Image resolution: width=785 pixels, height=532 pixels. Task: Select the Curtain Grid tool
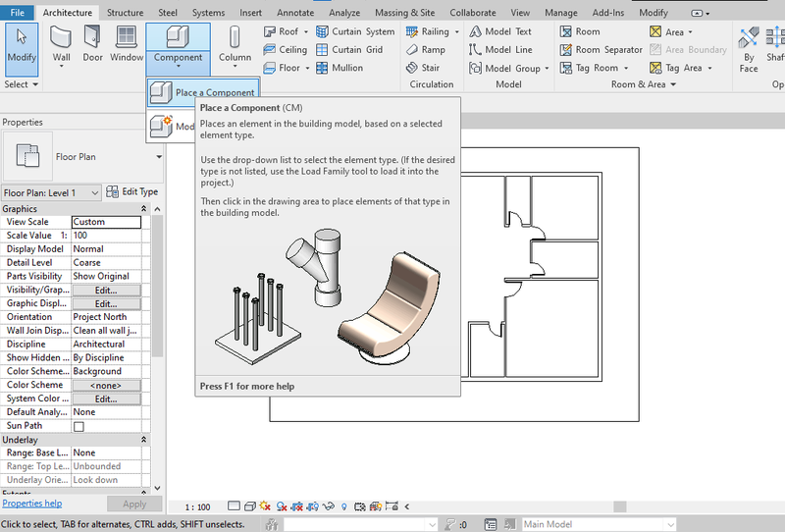(x=349, y=50)
